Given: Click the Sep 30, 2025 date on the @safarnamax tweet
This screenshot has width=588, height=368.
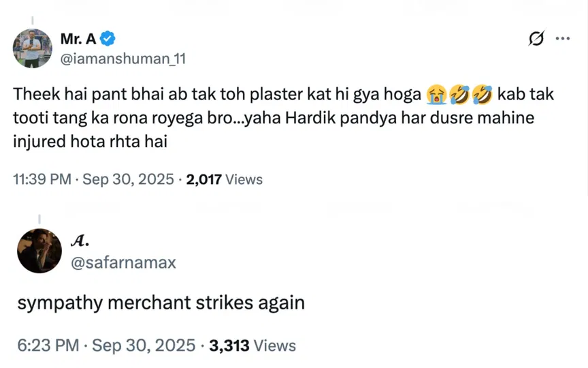Looking at the screenshot, I should click(x=144, y=346).
